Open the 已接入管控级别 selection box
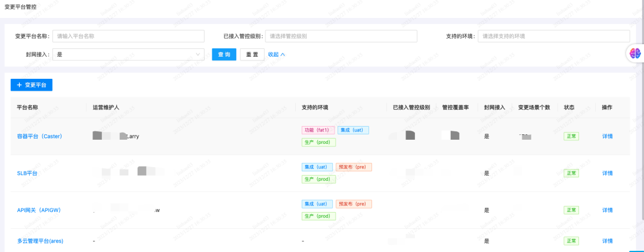Screen dimensions: 644x252 point(341,36)
